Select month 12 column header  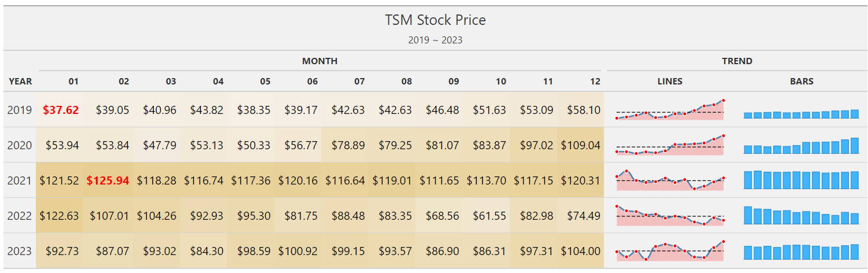[x=595, y=82]
